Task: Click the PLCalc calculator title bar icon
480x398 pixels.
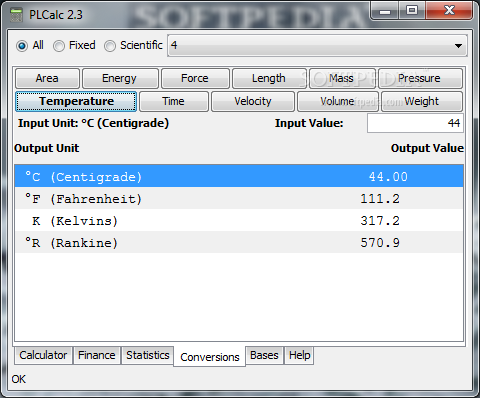Action: coord(16,15)
